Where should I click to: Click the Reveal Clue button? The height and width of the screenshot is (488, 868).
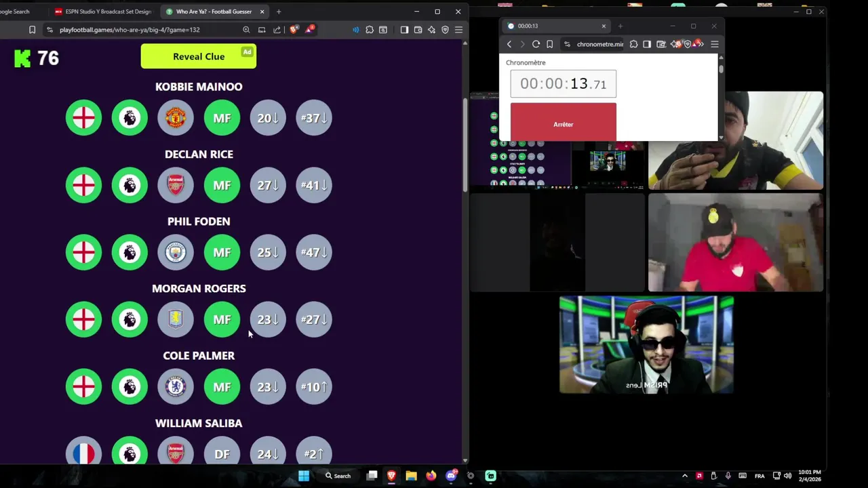coord(199,56)
